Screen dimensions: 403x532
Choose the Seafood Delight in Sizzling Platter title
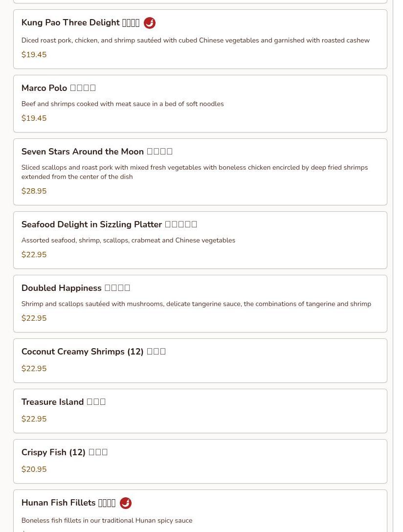pyautogui.click(x=109, y=224)
